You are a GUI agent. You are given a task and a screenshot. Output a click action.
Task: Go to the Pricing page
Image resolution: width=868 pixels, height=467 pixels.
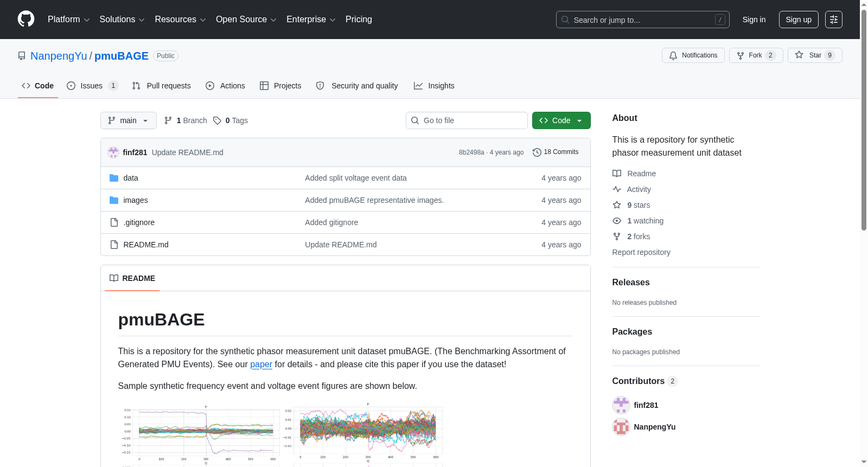[359, 20]
